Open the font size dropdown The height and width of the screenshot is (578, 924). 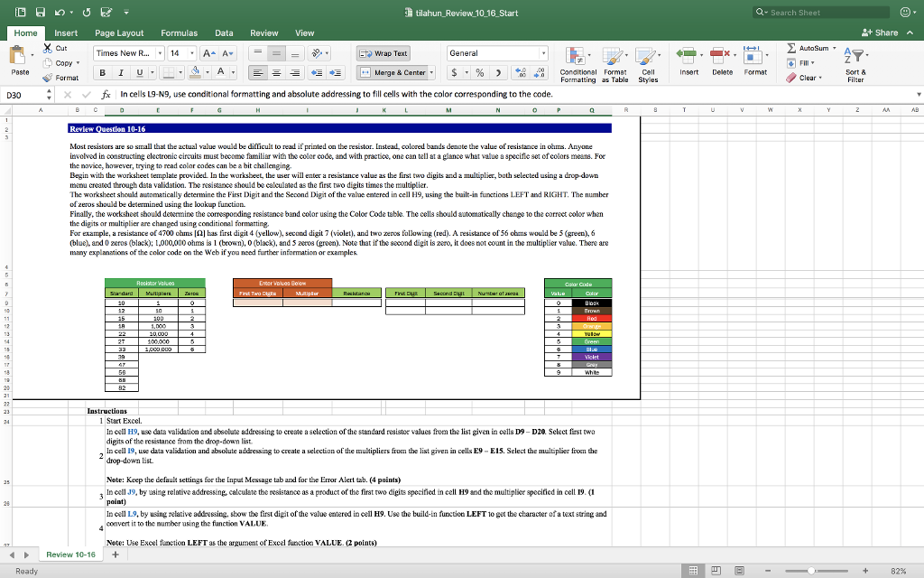pos(191,53)
